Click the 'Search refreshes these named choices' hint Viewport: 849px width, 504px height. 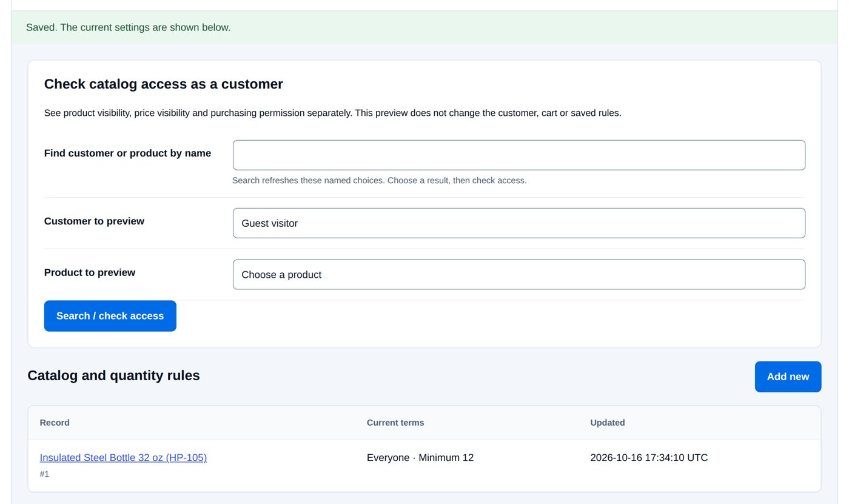(x=380, y=181)
